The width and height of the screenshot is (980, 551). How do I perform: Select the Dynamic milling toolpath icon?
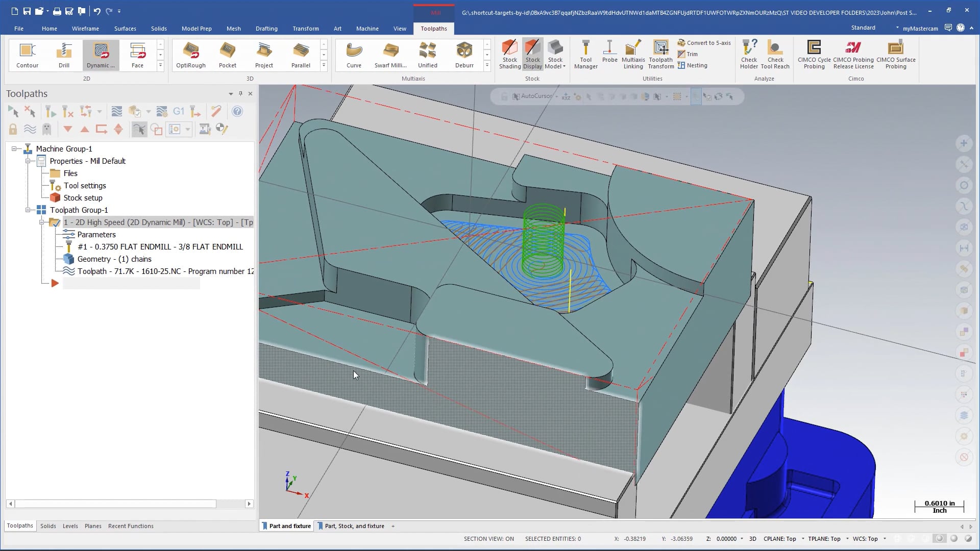point(100,54)
